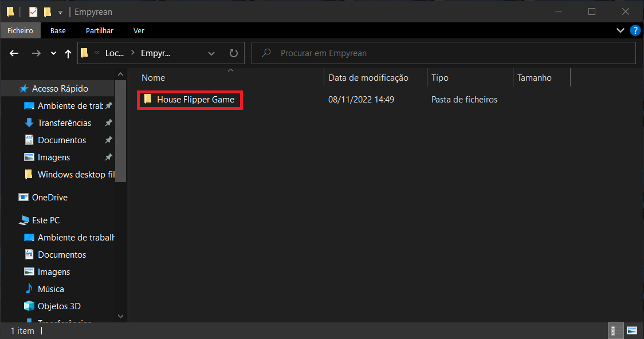Go up one folder level arrow
This screenshot has width=644, height=339.
point(68,53)
